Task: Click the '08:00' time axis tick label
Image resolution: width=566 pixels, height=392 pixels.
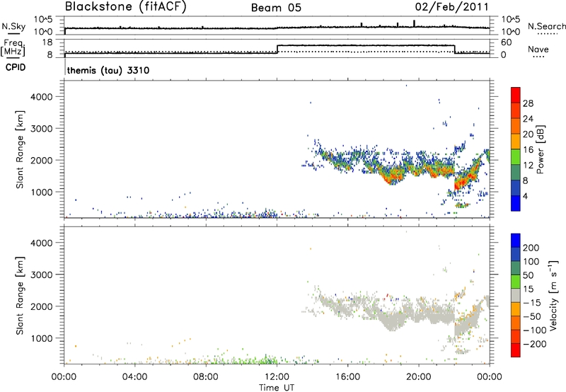Action: (x=206, y=377)
